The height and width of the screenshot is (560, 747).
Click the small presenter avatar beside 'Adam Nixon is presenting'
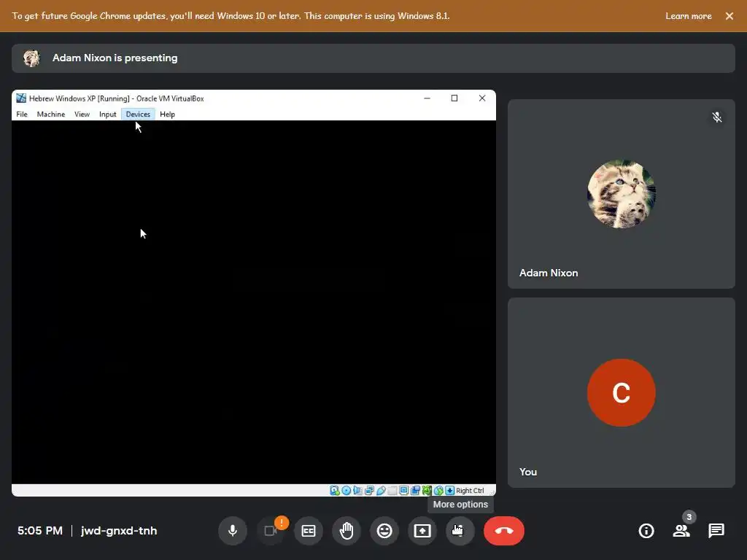[x=31, y=58]
